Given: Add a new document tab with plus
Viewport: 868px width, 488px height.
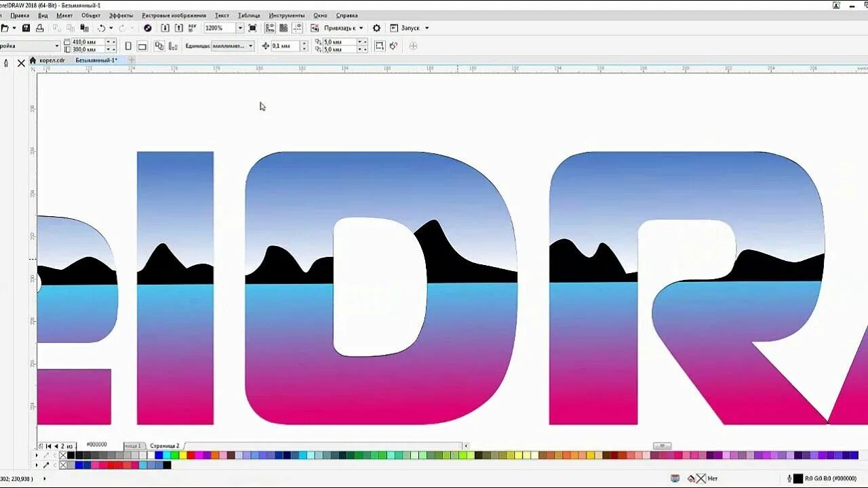Looking at the screenshot, I should tap(132, 60).
